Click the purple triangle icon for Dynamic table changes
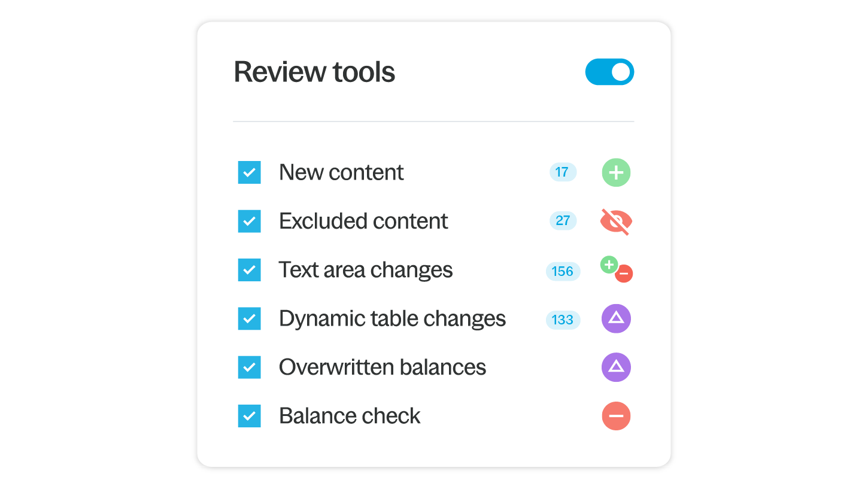The image size is (868, 489). click(x=616, y=318)
